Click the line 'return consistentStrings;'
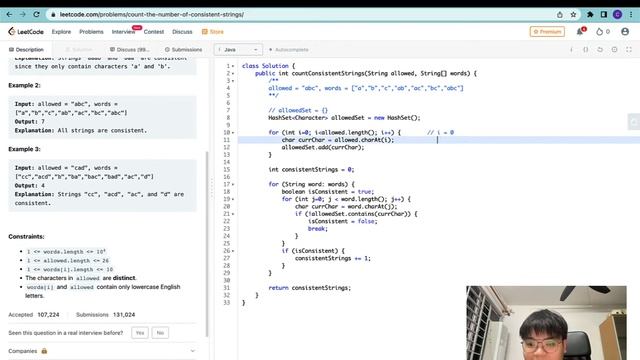This screenshot has height=360, width=640. point(309,288)
